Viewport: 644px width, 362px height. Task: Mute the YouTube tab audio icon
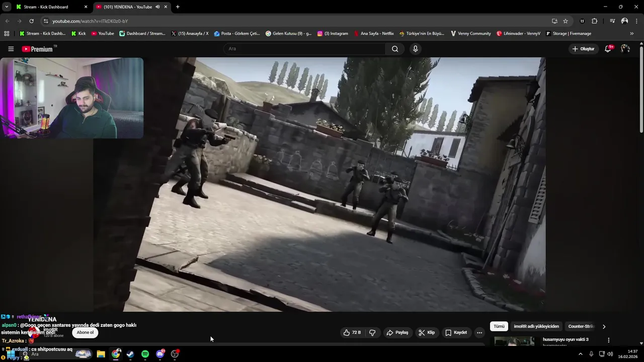point(157,7)
